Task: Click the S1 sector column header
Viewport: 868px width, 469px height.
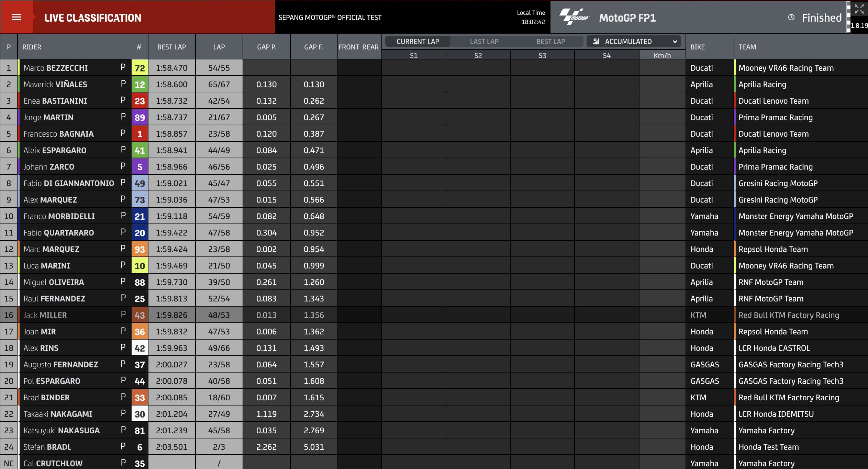Action: (414, 55)
